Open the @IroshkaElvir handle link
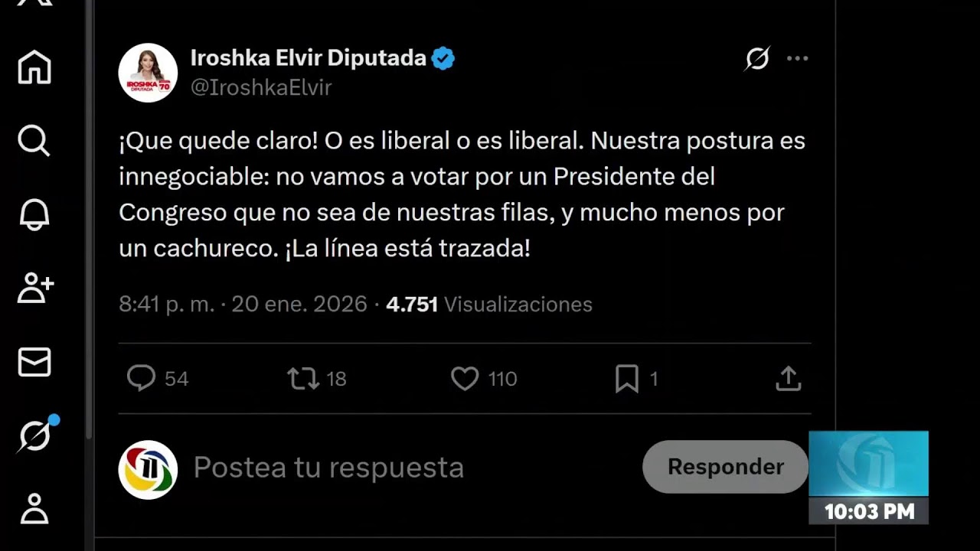 pos(261,88)
